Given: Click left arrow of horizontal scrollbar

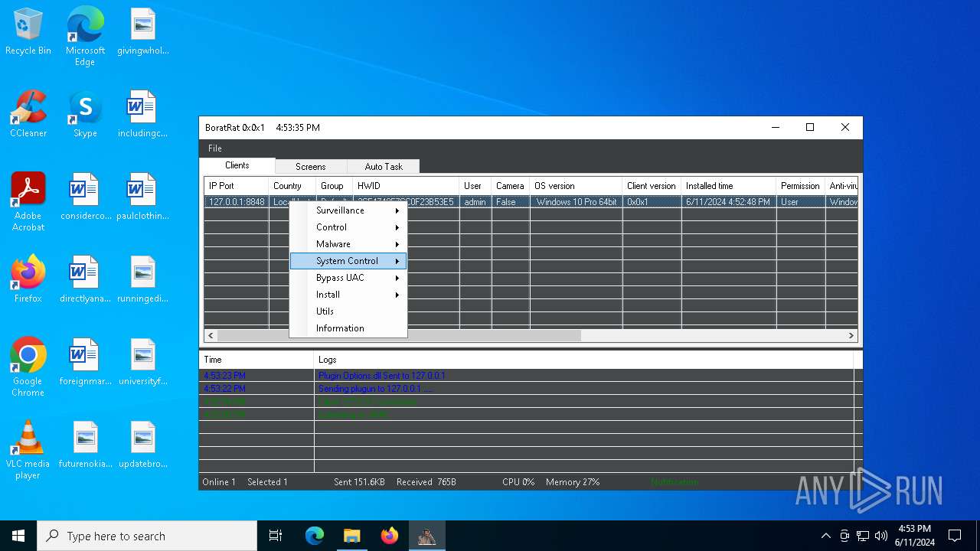Looking at the screenshot, I should (x=211, y=335).
